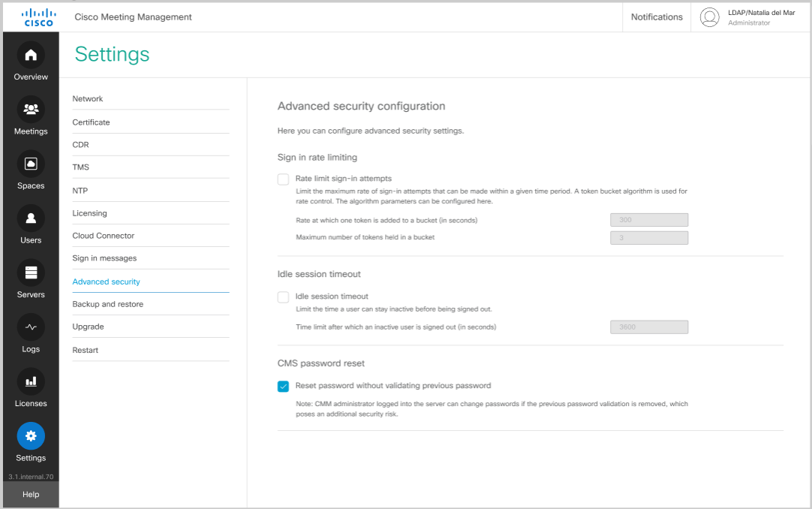Click the token rate seconds field
The width and height of the screenshot is (812, 509).
click(649, 220)
